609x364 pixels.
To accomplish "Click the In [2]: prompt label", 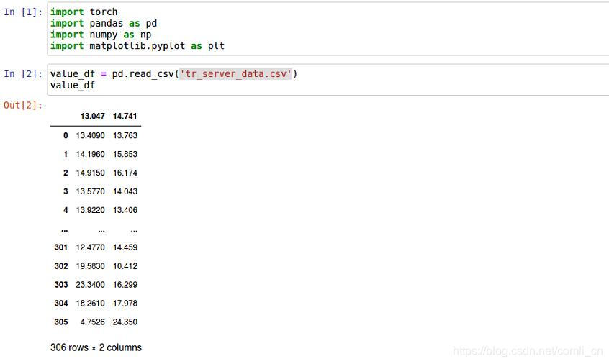I will click(23, 73).
